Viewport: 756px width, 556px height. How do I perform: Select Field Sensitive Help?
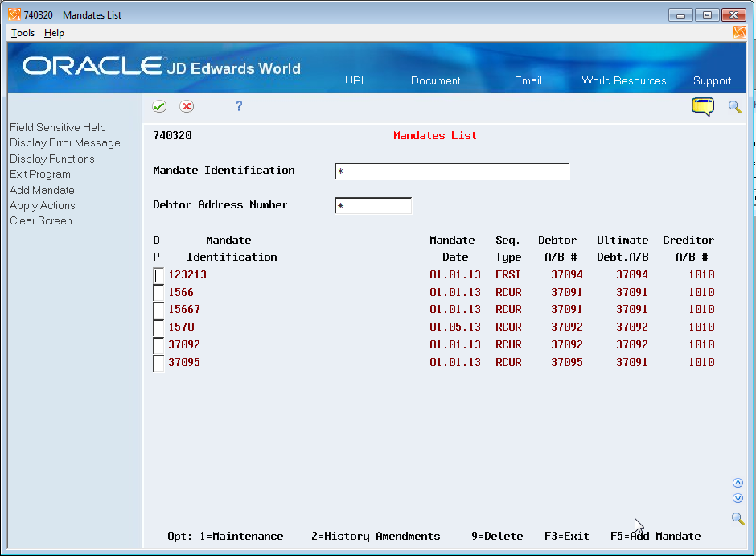click(57, 127)
